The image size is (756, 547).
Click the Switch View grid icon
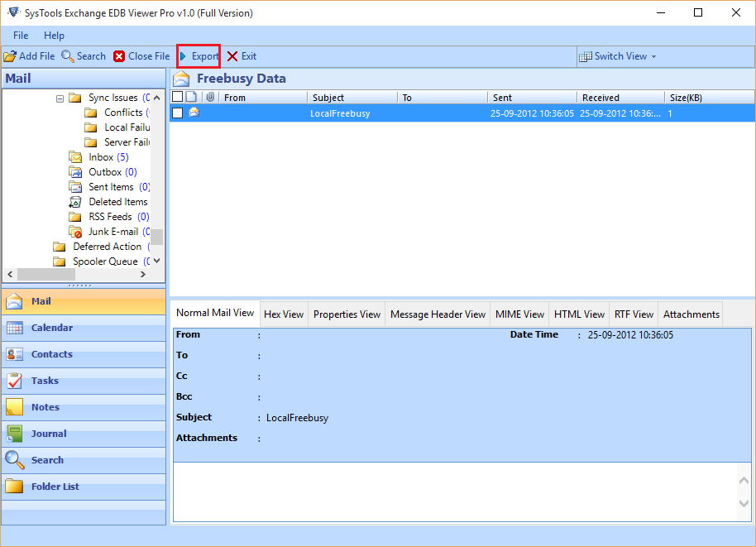586,56
